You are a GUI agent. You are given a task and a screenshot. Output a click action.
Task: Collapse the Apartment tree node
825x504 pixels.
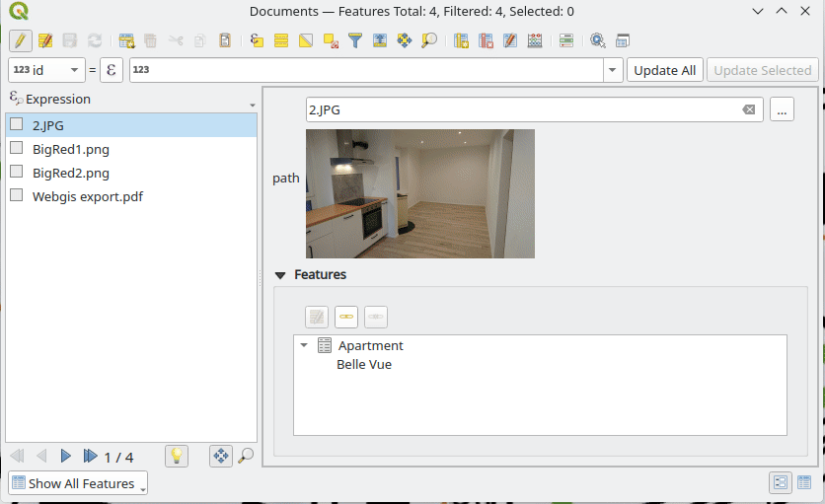pyautogui.click(x=304, y=346)
